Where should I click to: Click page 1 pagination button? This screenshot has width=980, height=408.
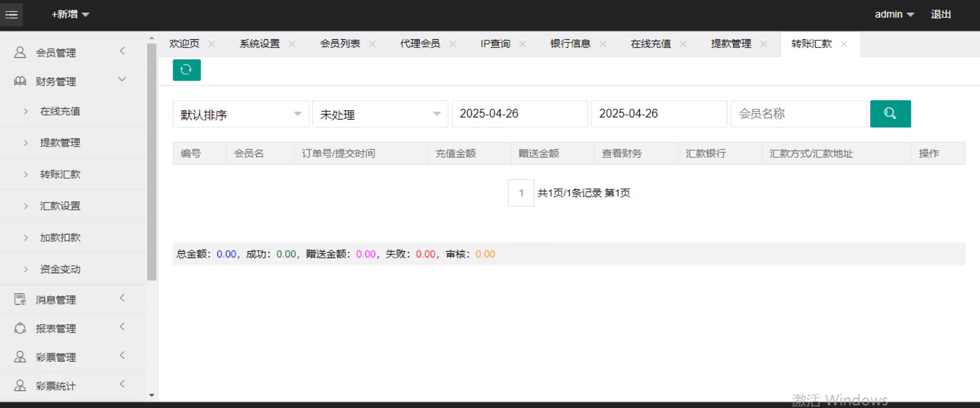point(521,193)
